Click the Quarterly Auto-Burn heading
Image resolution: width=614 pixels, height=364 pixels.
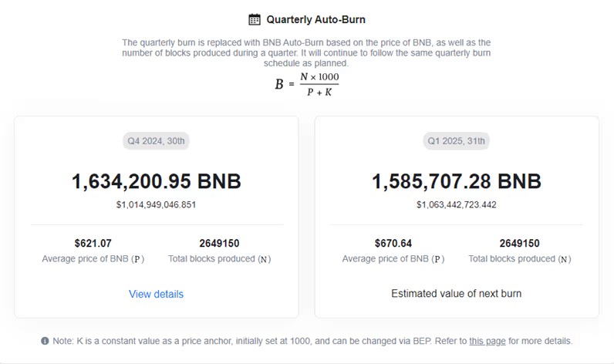pos(316,19)
